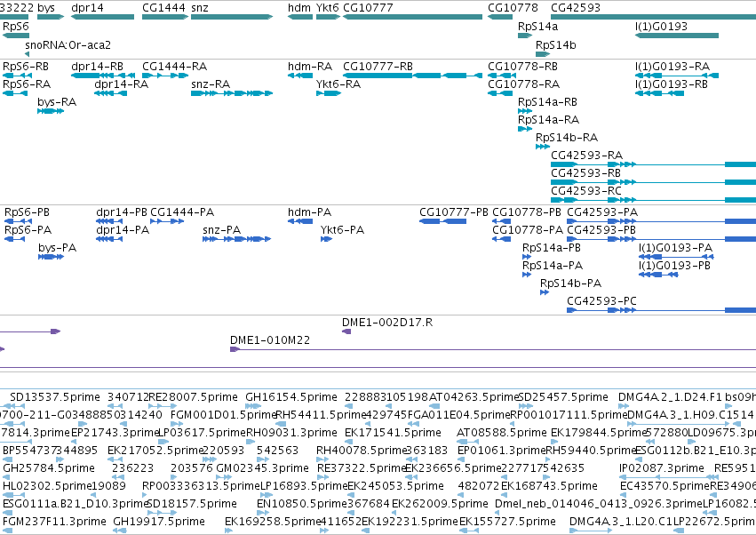The height and width of the screenshot is (535, 756).
Task: Open the EK171541.5prime EST label
Action: coord(393,433)
